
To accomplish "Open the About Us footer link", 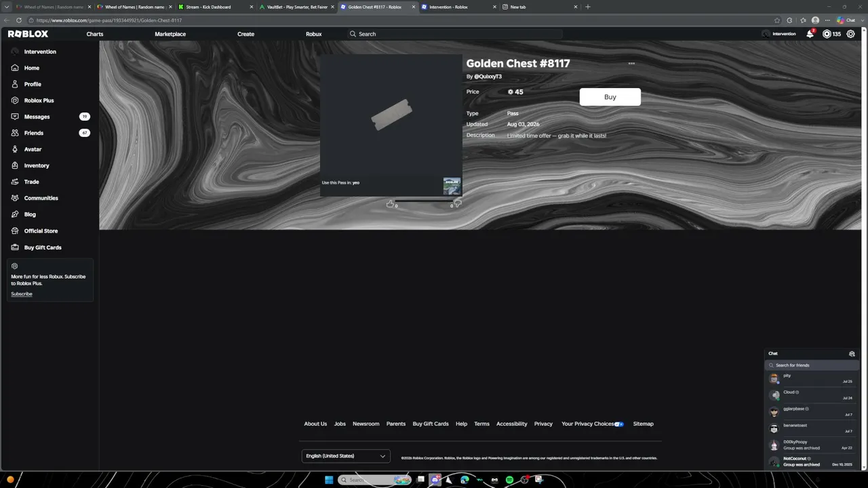I will (x=315, y=424).
